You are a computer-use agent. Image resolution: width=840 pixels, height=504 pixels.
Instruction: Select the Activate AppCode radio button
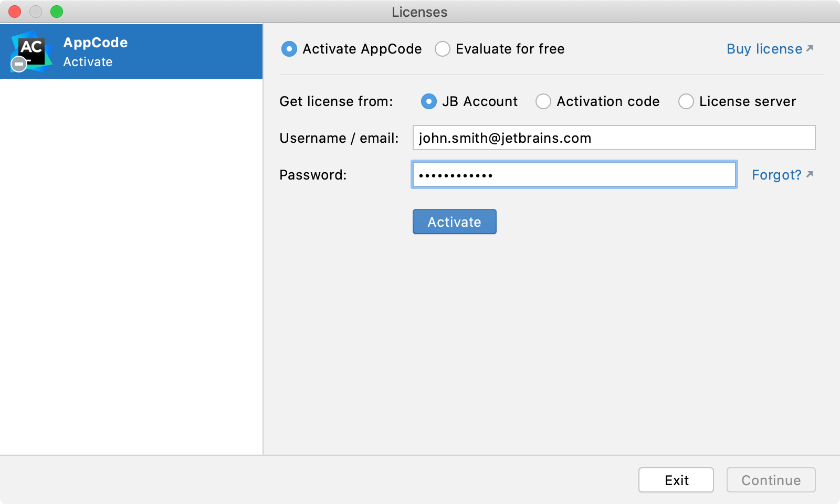click(289, 49)
